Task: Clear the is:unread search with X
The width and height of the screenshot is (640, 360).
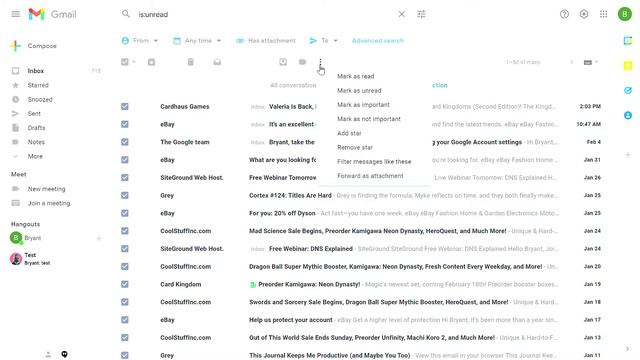Action: pos(402,14)
